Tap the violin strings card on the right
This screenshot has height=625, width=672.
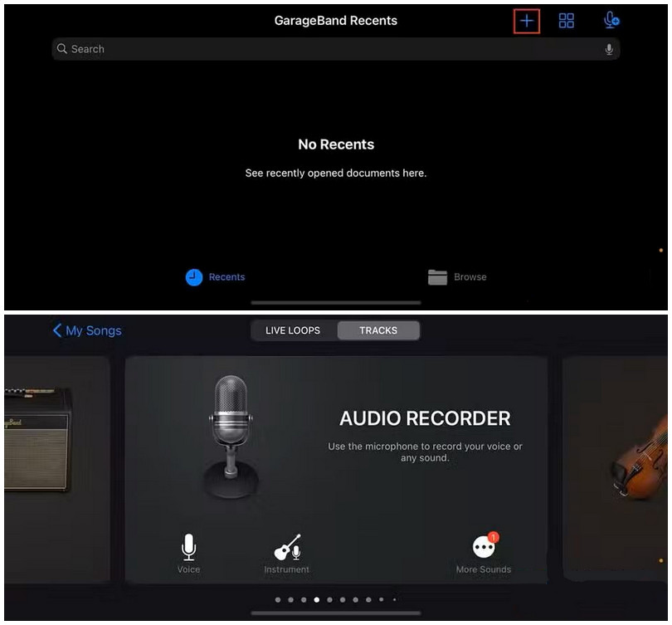615,470
